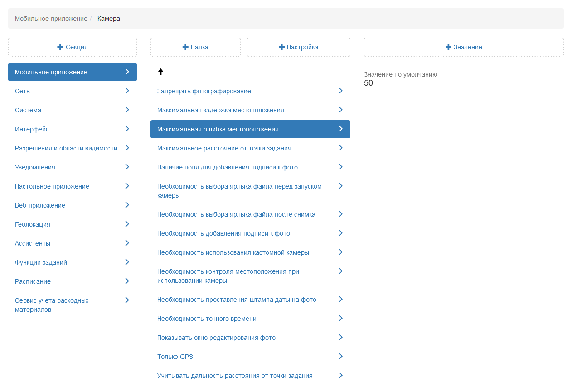The width and height of the screenshot is (572, 392).
Task: Expand chevron of Запрещать фотографирование
Action: coord(341,91)
